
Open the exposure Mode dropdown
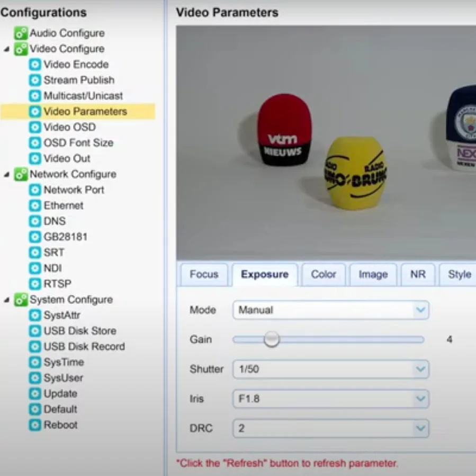coord(330,310)
